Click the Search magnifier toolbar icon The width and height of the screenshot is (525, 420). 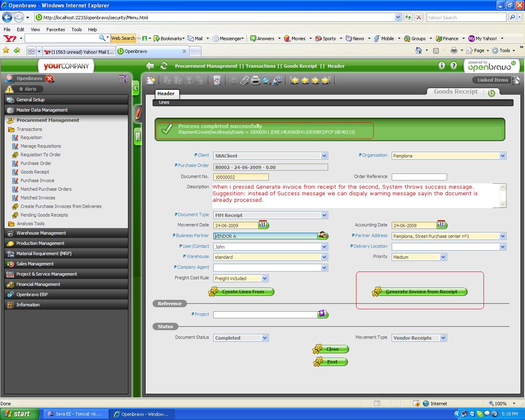click(266, 80)
